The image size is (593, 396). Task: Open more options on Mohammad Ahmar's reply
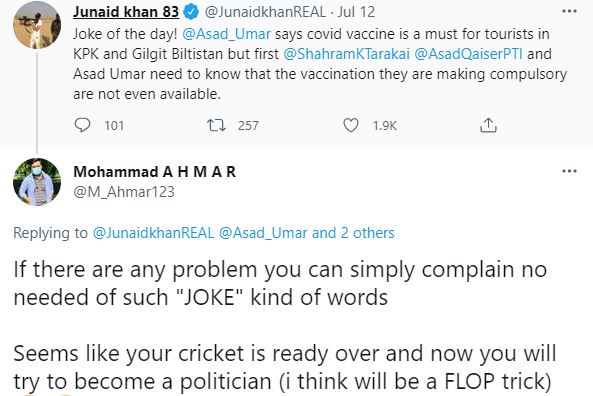point(569,171)
